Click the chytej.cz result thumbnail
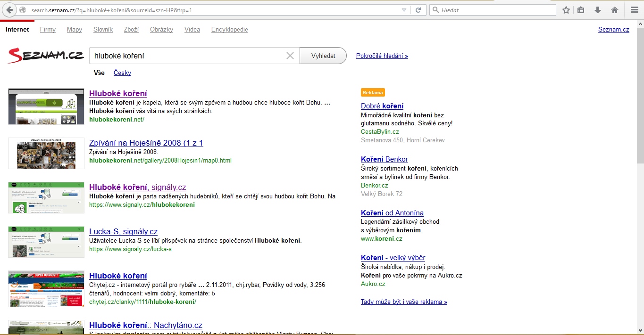This screenshot has height=335, width=644. (x=46, y=289)
